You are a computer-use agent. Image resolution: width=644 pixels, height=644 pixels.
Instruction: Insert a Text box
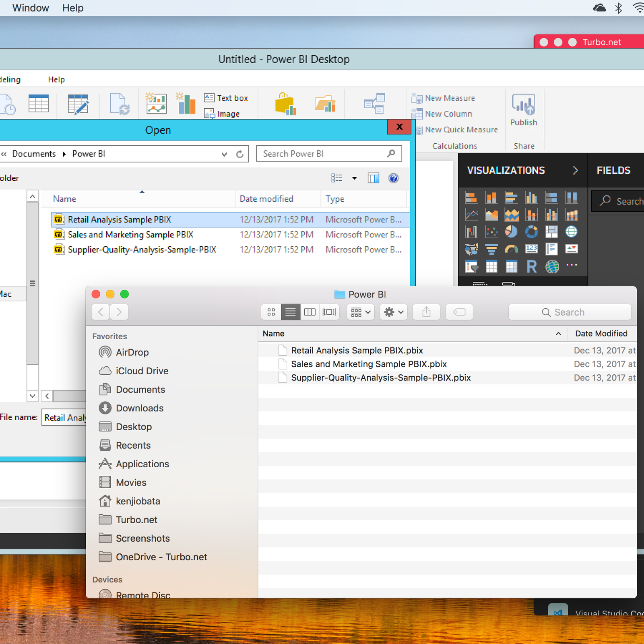click(x=226, y=98)
